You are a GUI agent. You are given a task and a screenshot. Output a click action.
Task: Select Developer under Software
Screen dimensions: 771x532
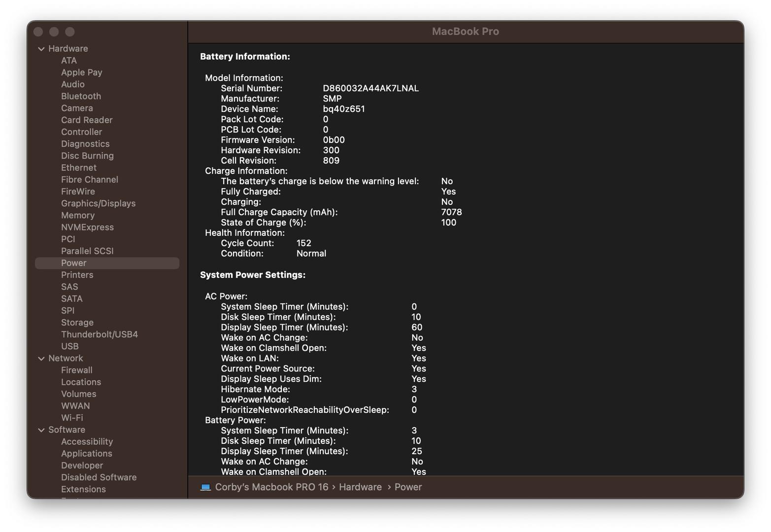point(82,465)
